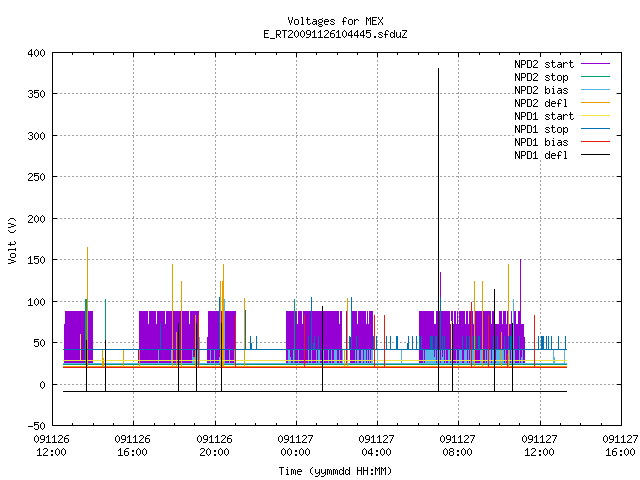640x480 pixels.
Task: Click the x-axis tick '091126 12:00'
Action: 51,446
